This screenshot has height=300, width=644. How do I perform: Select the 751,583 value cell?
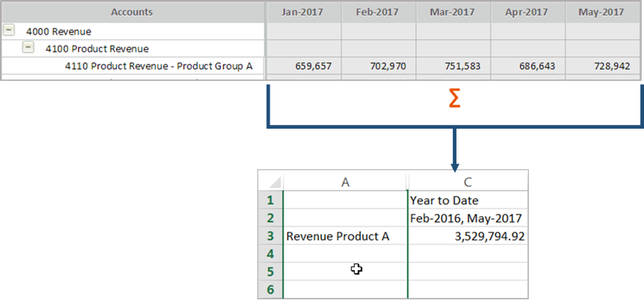click(453, 66)
